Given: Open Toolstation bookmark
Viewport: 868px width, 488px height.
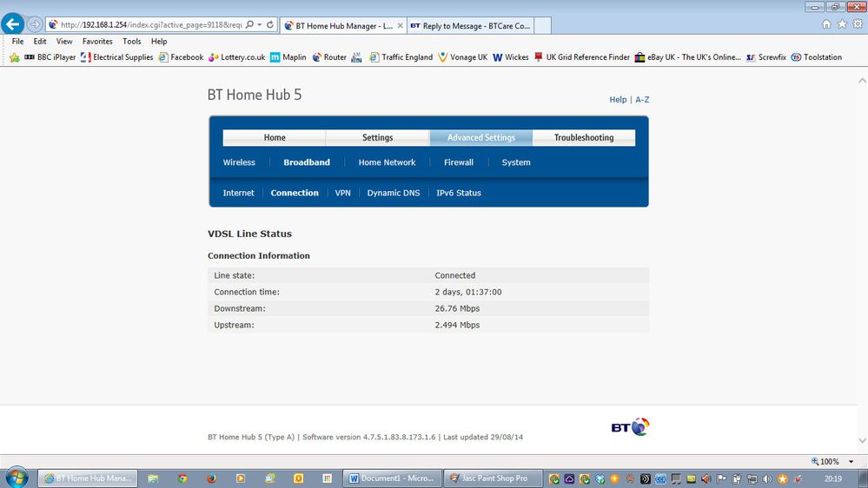Looking at the screenshot, I should 817,57.
